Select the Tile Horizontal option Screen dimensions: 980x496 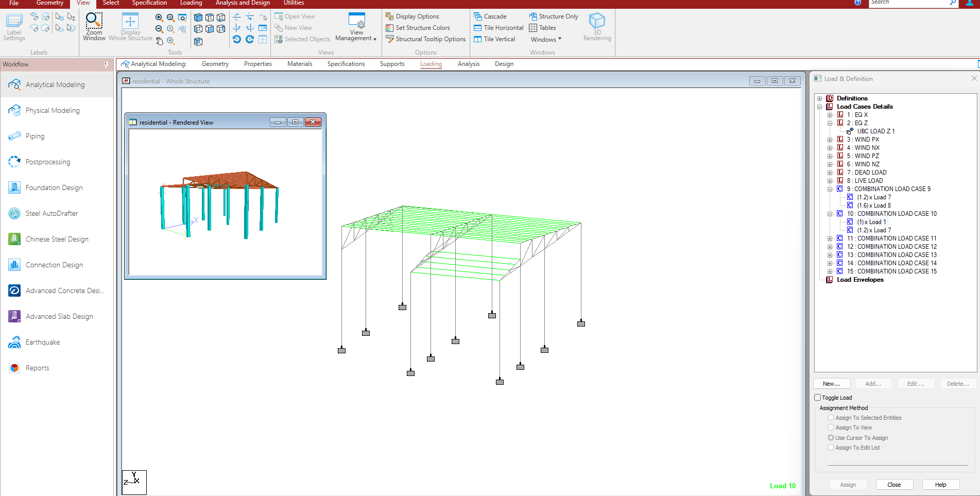click(x=498, y=28)
